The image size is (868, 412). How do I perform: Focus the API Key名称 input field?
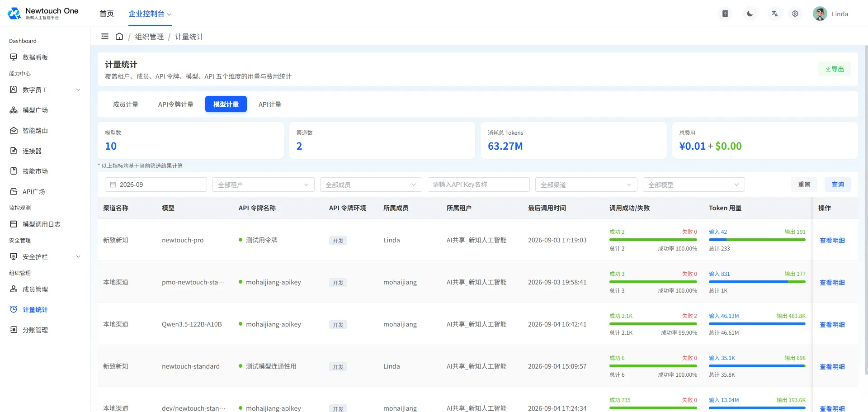[479, 185]
